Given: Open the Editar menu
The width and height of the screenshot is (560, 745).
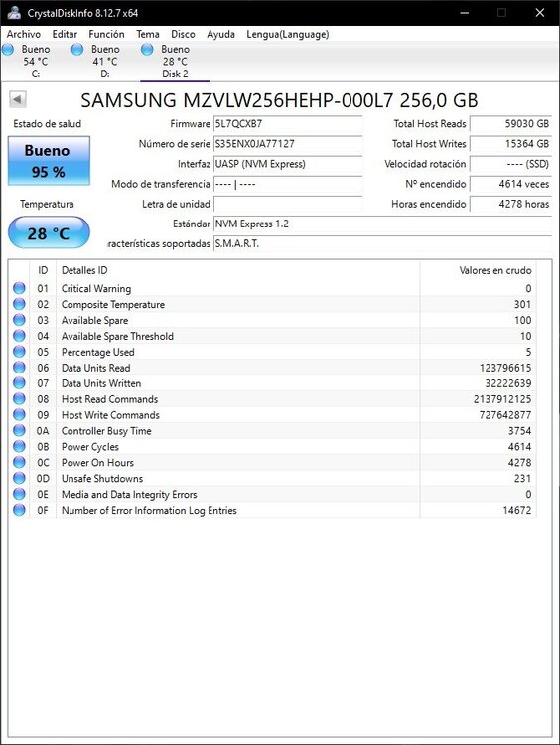Looking at the screenshot, I should 65,34.
